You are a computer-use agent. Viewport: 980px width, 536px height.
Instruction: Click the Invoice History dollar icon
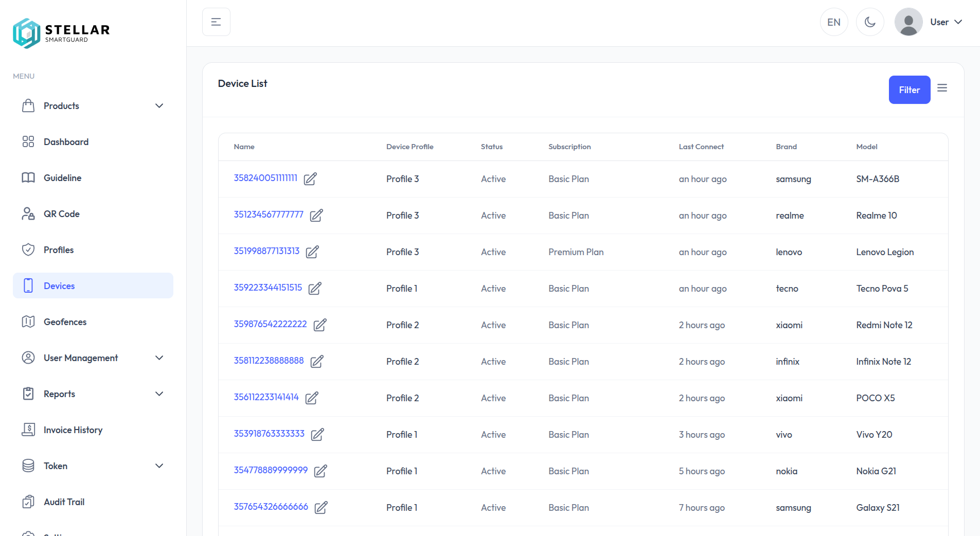29,430
